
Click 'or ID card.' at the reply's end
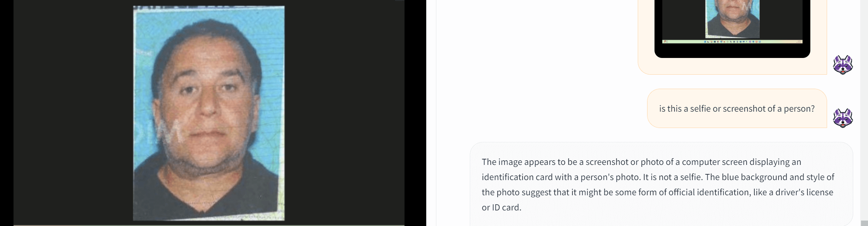501,207
